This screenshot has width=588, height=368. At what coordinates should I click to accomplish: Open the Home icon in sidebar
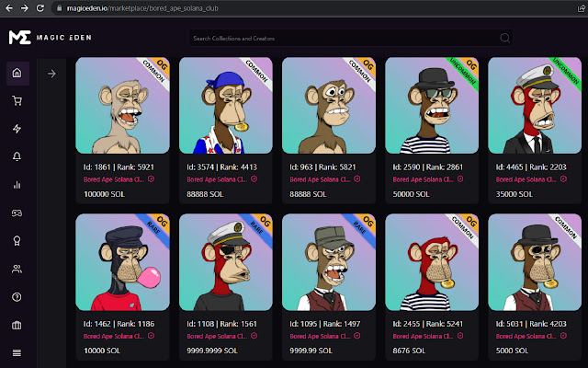(x=17, y=73)
